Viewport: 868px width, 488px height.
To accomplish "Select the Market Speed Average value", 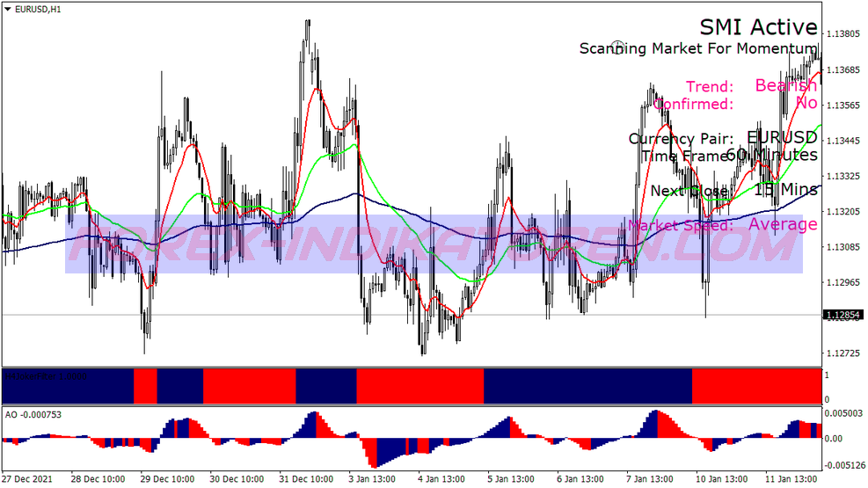I will [x=783, y=224].
